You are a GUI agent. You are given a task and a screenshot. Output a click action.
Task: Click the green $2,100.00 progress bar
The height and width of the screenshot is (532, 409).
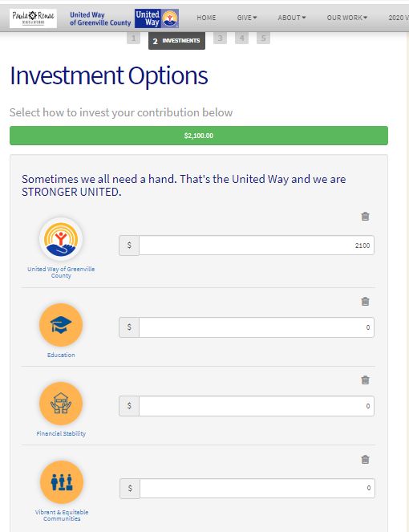199,136
